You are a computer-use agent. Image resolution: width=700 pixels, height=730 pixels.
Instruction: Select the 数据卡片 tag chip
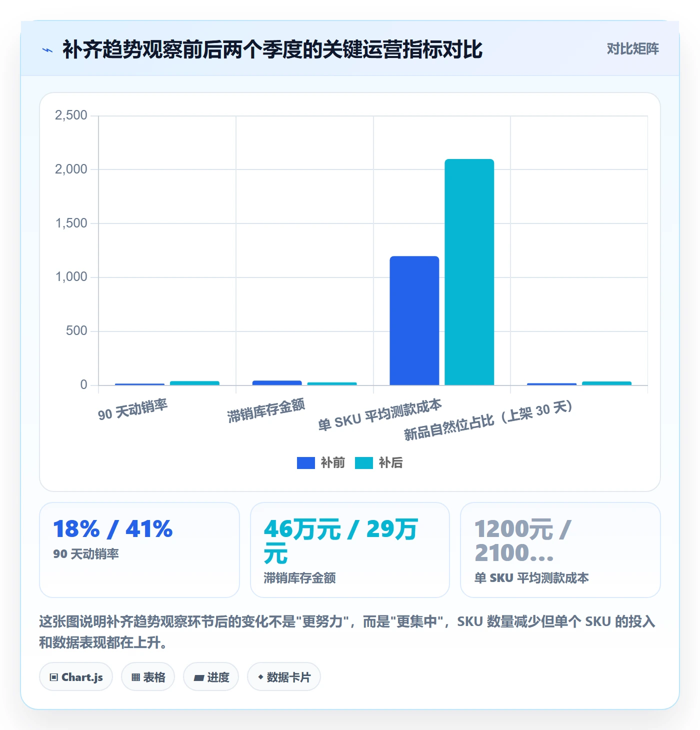coord(284,677)
